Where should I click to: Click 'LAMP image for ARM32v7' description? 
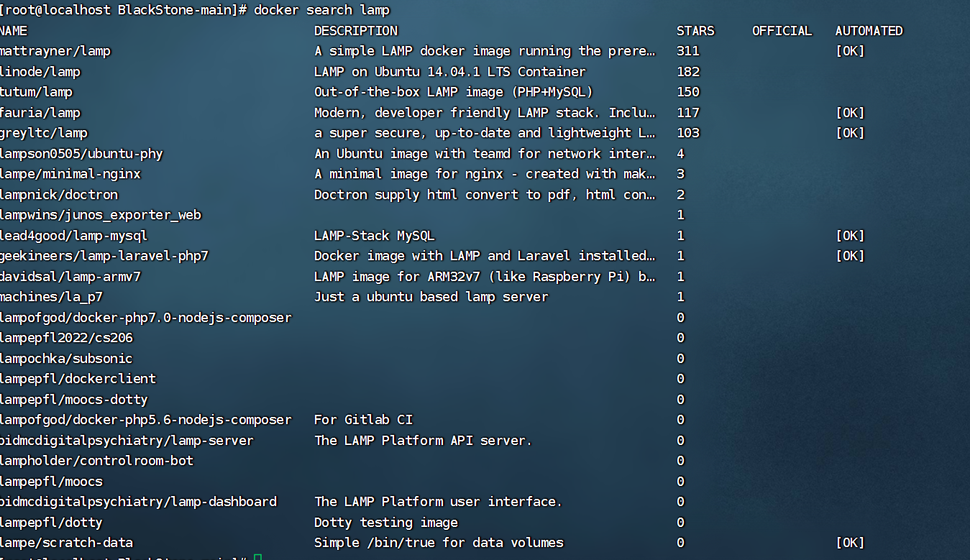(485, 277)
